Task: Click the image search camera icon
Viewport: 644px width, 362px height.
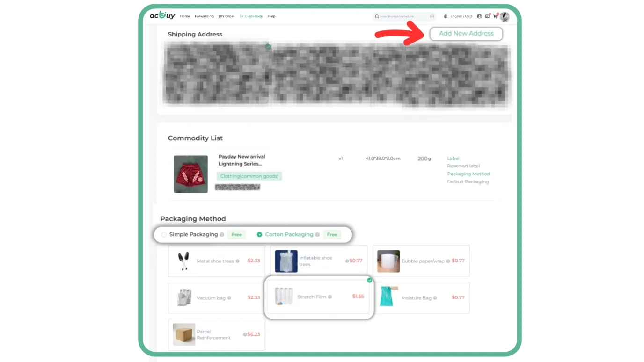Action: (432, 16)
